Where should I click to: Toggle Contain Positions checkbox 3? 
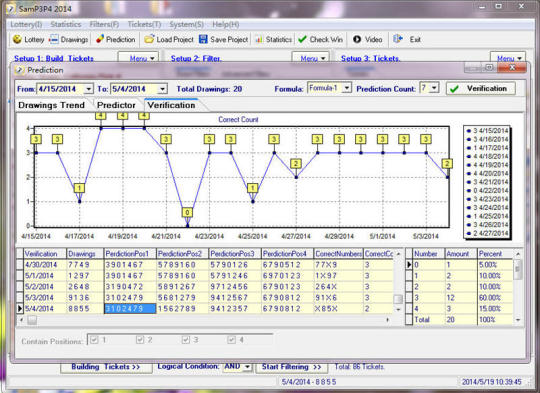186,340
